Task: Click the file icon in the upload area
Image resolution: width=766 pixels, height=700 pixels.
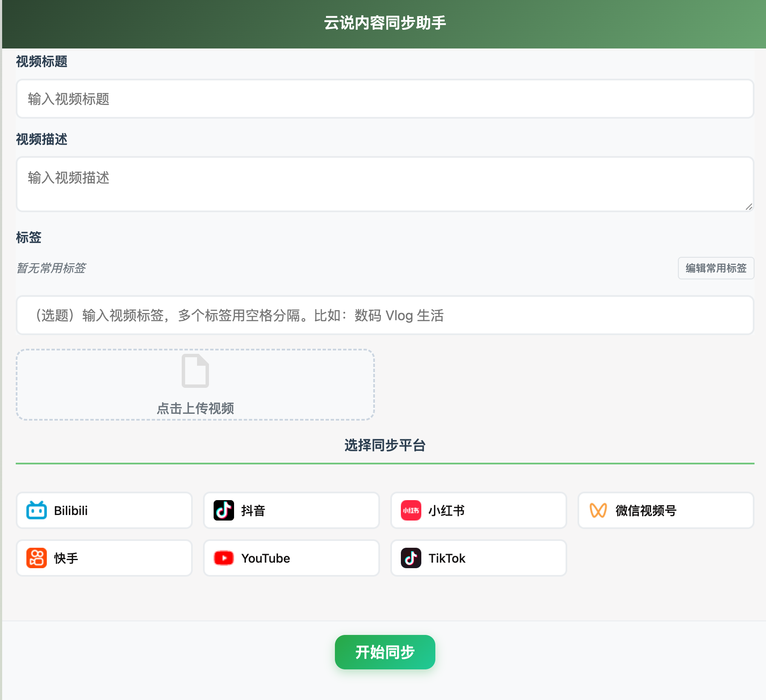Action: (x=195, y=371)
